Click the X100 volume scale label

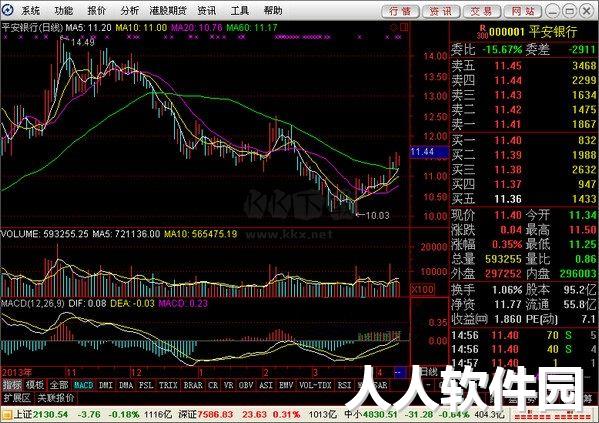(x=422, y=289)
